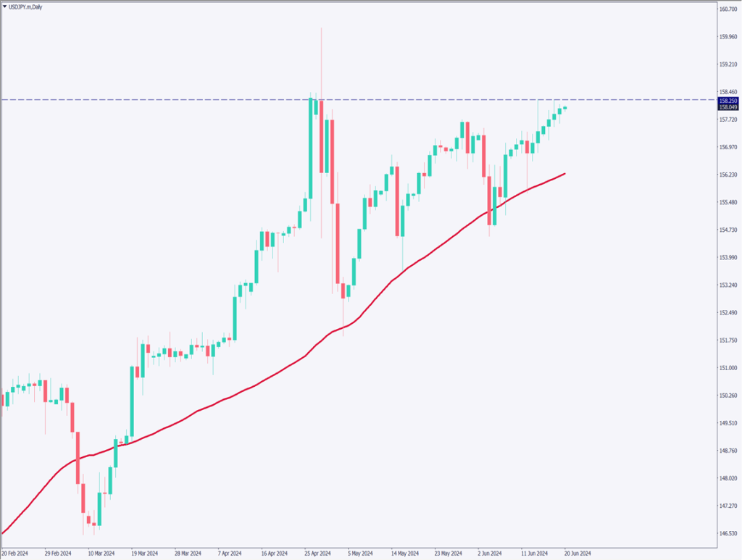Click the 7 Apr 2024 date label
The width and height of the screenshot is (742, 560).
point(230,552)
